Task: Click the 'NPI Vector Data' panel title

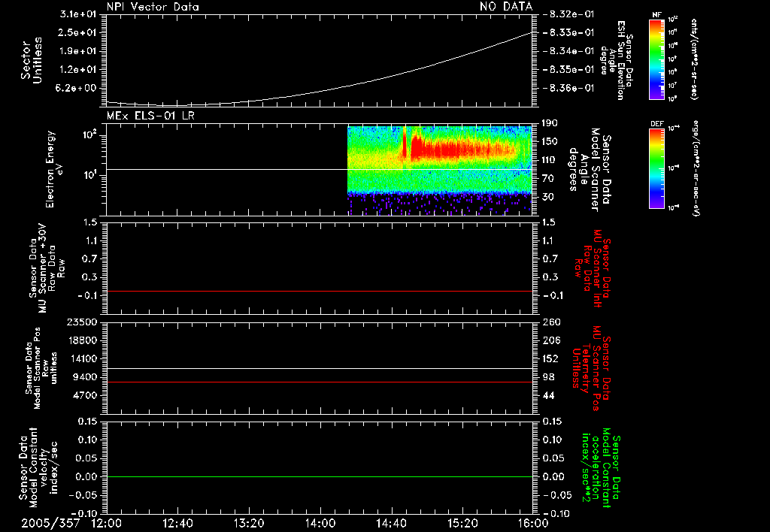Action: click(x=153, y=7)
